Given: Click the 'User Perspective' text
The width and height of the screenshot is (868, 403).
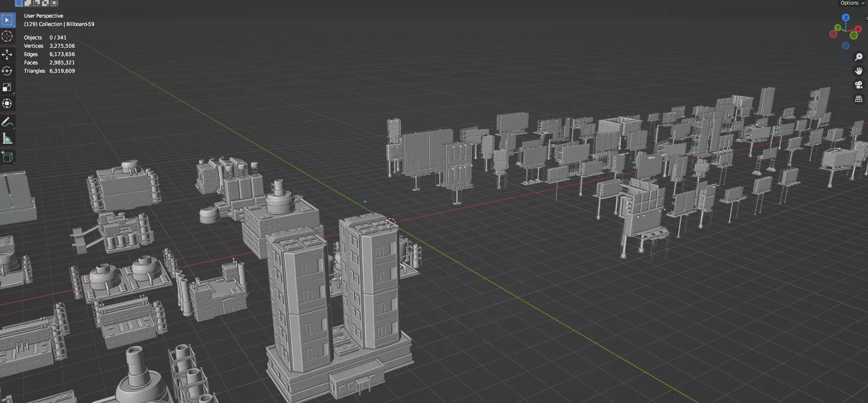Looking at the screenshot, I should 44,16.
